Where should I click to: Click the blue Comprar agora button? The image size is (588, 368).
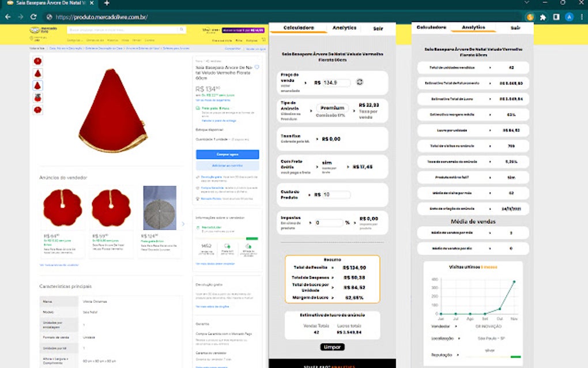(227, 154)
